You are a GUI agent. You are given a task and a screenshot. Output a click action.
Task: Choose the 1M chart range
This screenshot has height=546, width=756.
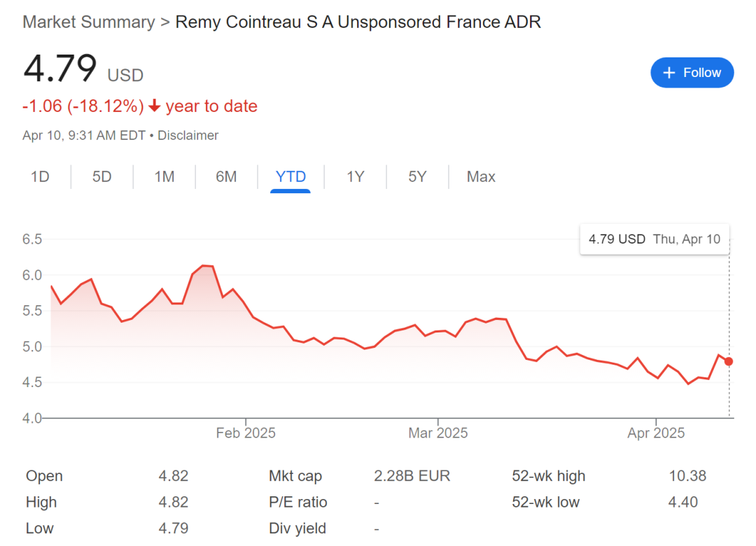tap(164, 176)
